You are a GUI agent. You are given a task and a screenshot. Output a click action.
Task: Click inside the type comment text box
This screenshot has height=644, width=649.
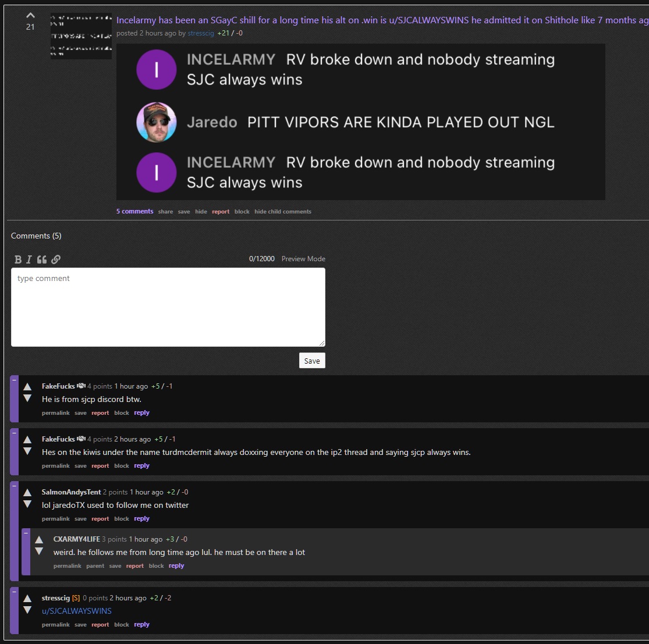point(168,307)
